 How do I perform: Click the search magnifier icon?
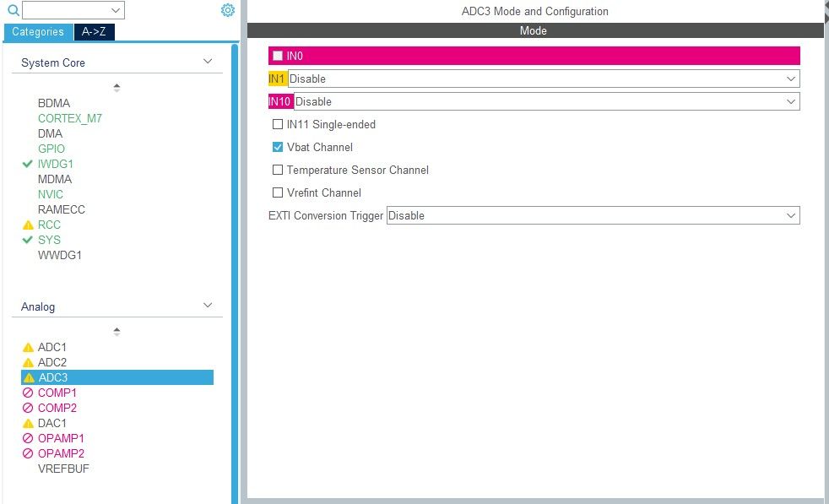click(14, 10)
